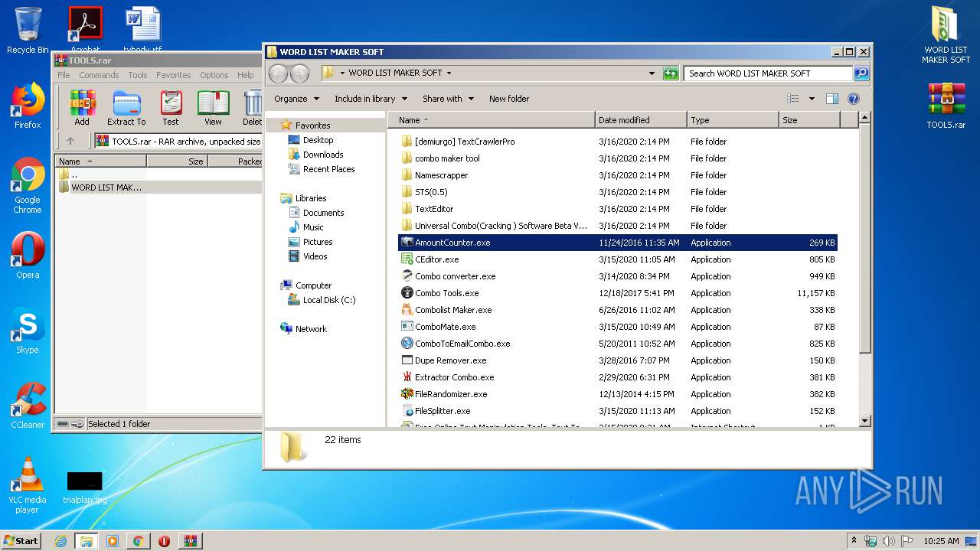This screenshot has height=551, width=980.
Task: Open Commands menu in WinRAR
Action: [99, 75]
